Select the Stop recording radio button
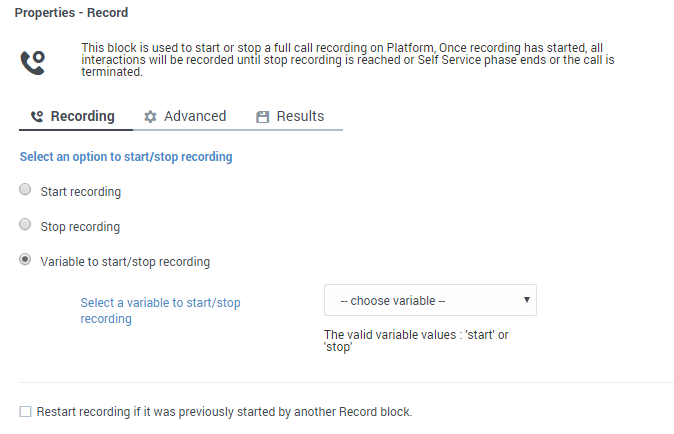 [25, 226]
